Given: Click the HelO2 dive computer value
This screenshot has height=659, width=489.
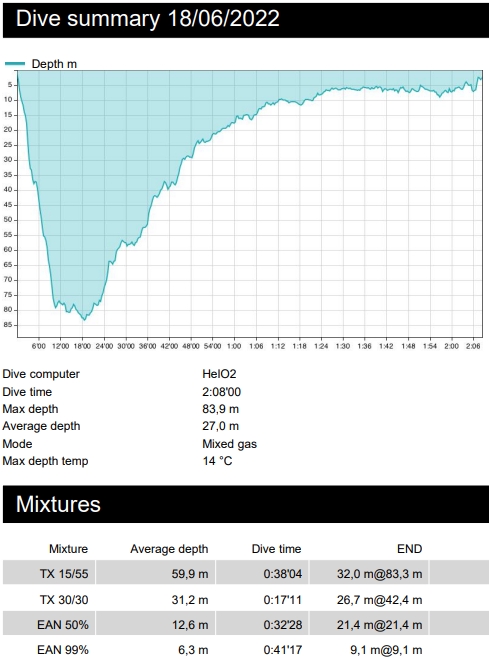Looking at the screenshot, I should tap(219, 374).
